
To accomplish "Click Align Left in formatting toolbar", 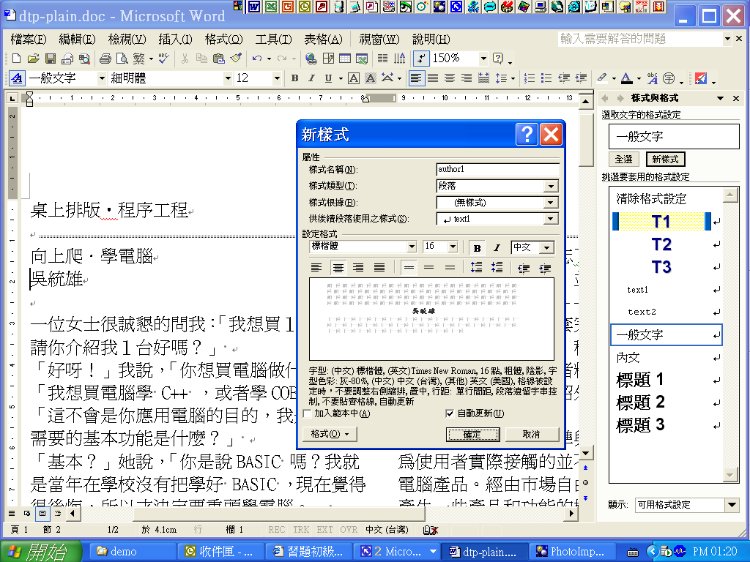I will (416, 78).
